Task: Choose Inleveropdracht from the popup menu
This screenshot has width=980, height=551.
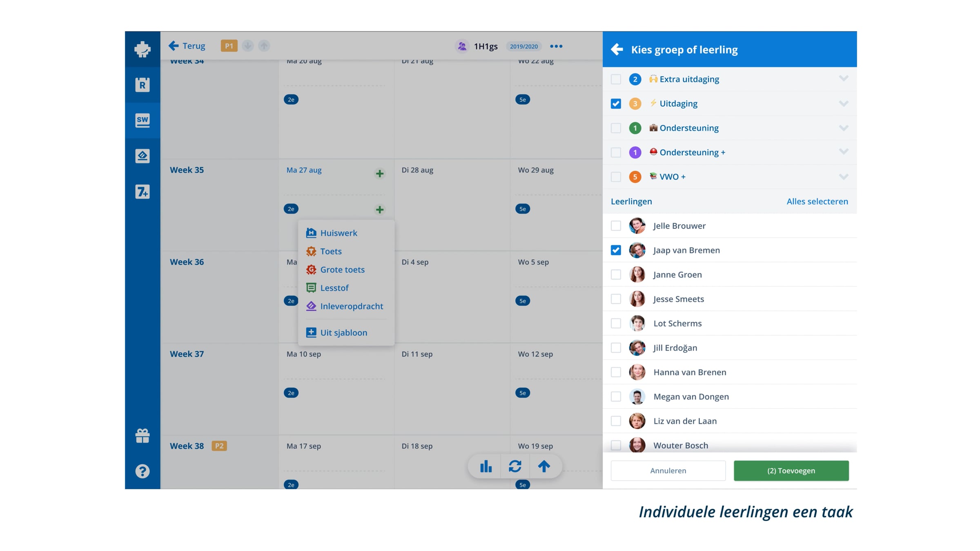Action: pos(352,306)
